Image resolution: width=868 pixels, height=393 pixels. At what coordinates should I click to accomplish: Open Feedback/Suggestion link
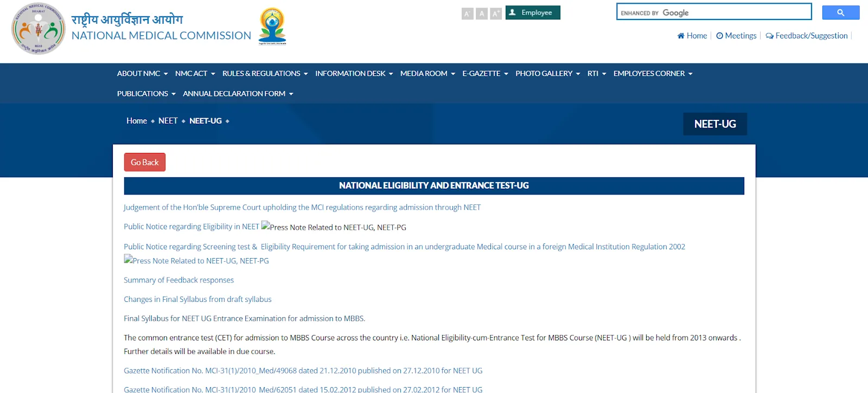807,36
